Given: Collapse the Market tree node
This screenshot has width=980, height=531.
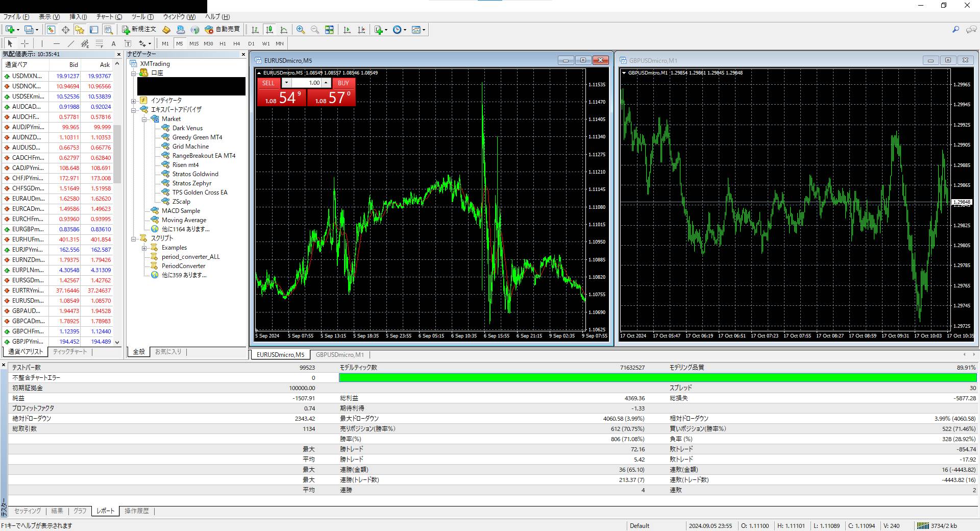Looking at the screenshot, I should 144,119.
